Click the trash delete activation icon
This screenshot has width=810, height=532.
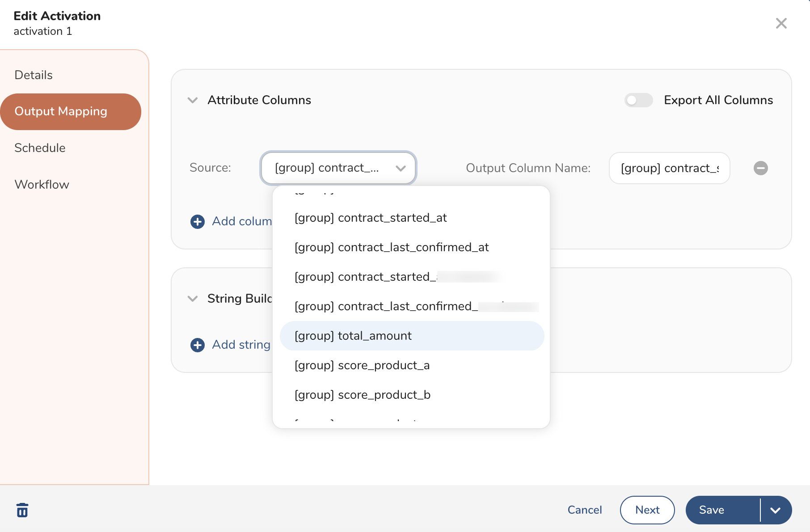(x=22, y=510)
